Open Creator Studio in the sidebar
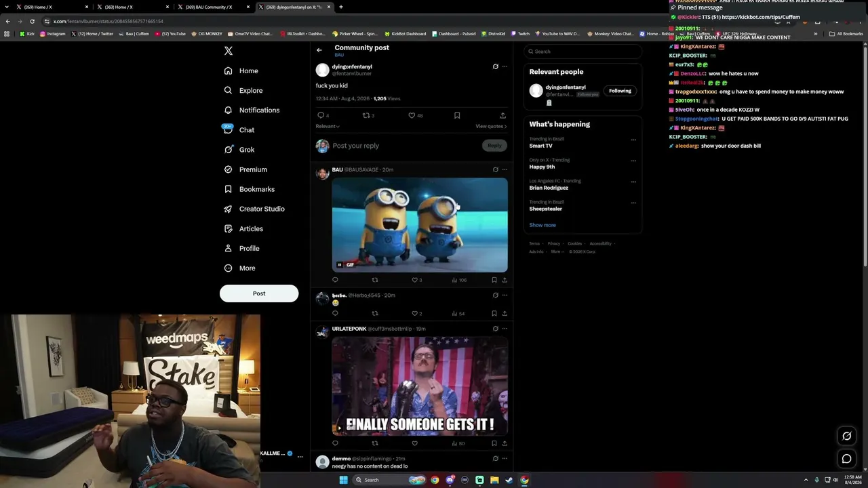 click(254, 209)
